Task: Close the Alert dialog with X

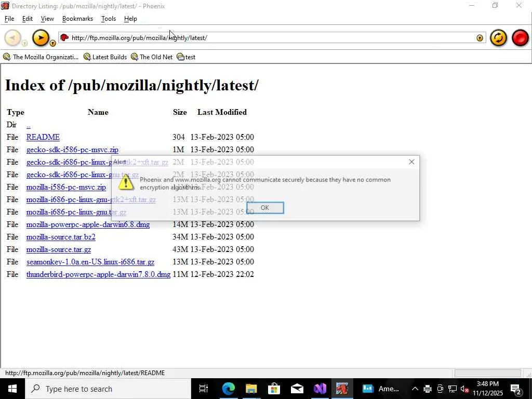Action: tap(411, 162)
